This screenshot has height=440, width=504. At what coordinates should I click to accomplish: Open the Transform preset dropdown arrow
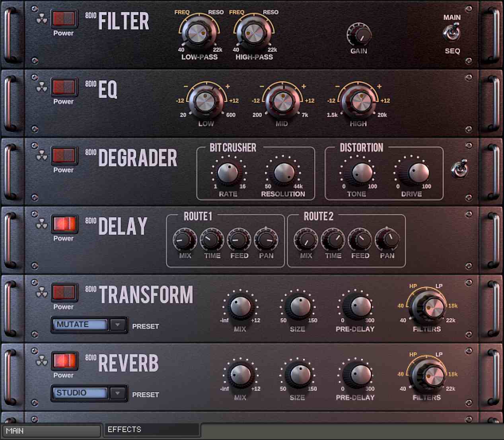click(x=118, y=325)
